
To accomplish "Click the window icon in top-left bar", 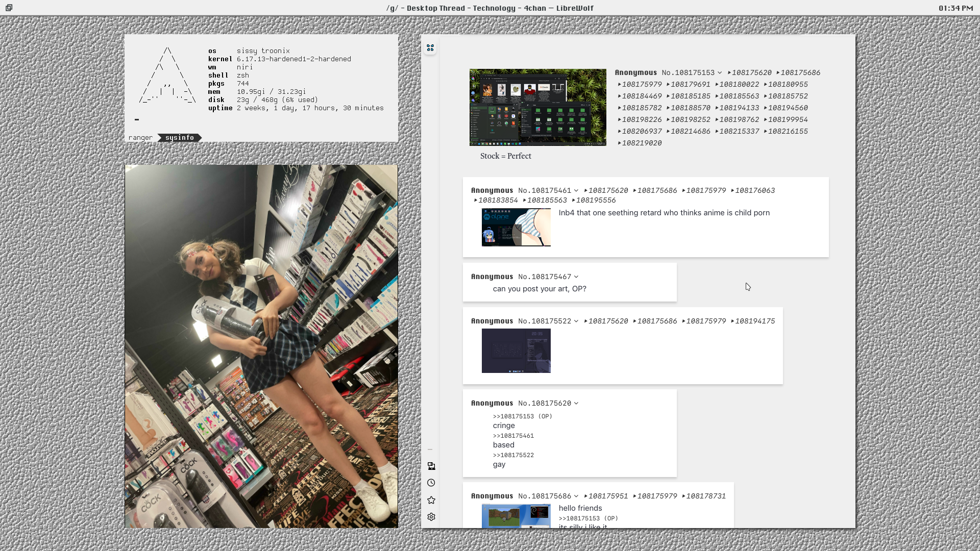I will [x=9, y=8].
